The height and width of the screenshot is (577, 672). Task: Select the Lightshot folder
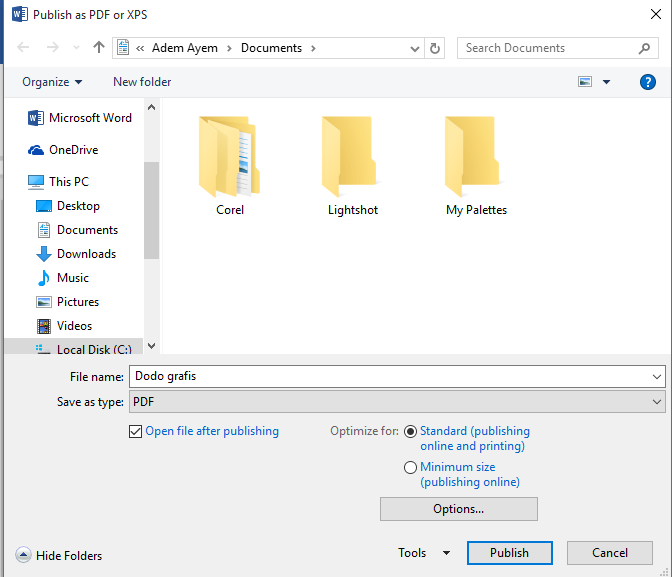point(353,165)
